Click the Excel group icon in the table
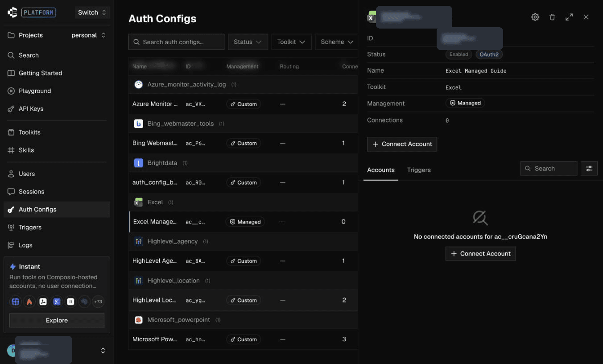 [x=139, y=202]
